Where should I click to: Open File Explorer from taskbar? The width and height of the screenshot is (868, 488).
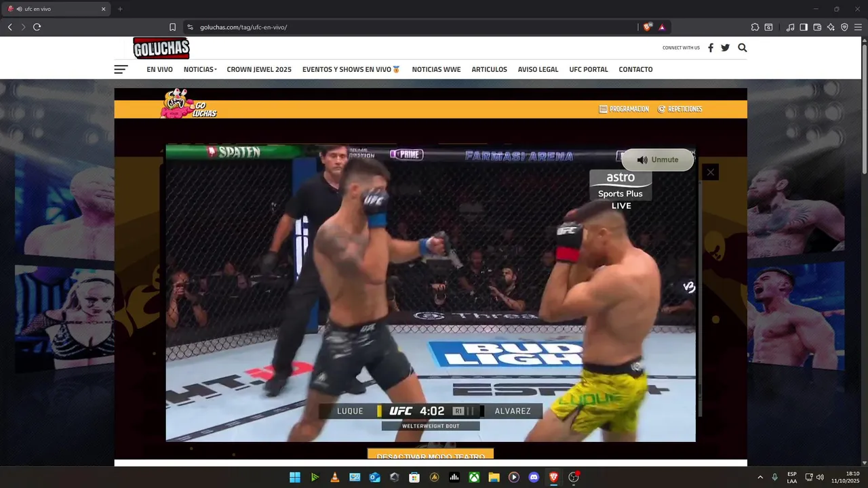click(x=494, y=477)
